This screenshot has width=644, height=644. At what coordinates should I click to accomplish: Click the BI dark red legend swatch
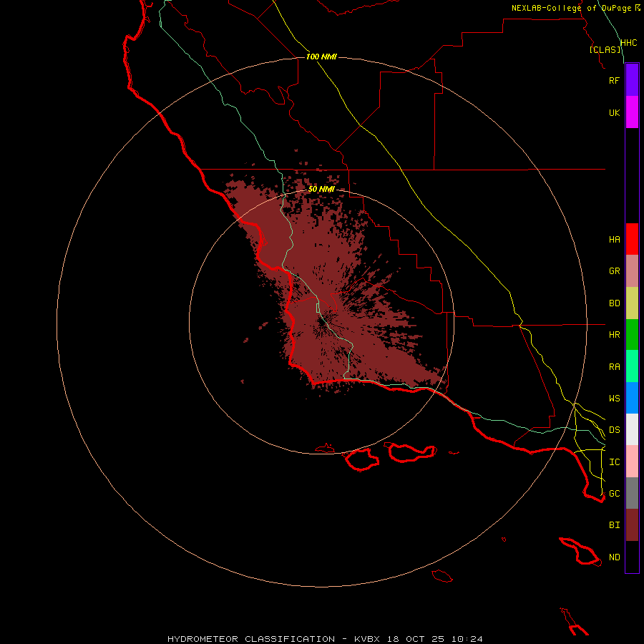632,525
